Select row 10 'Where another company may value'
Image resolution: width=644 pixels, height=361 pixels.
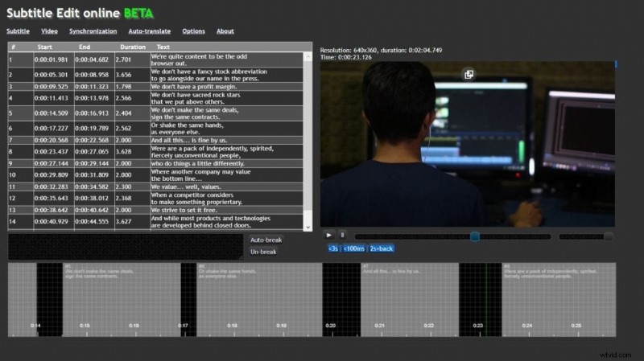[155, 175]
